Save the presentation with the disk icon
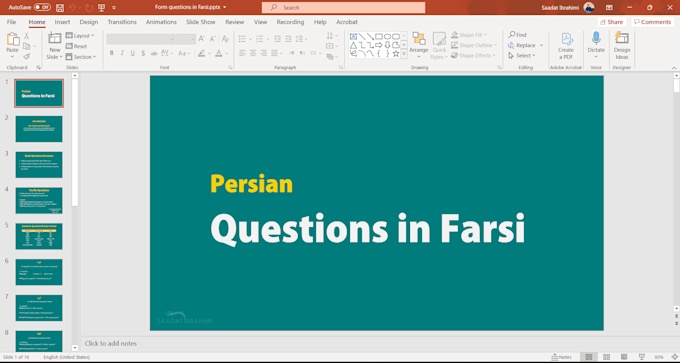 point(60,7)
